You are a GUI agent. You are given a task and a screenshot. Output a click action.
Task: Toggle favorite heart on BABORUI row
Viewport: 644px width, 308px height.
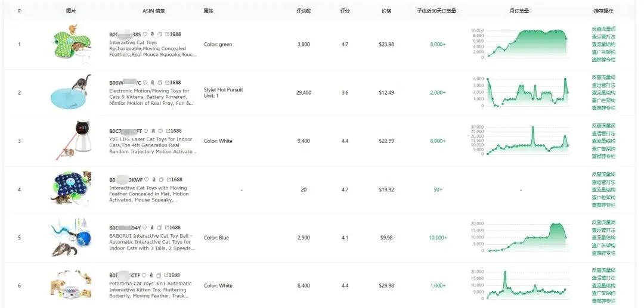tap(145, 228)
